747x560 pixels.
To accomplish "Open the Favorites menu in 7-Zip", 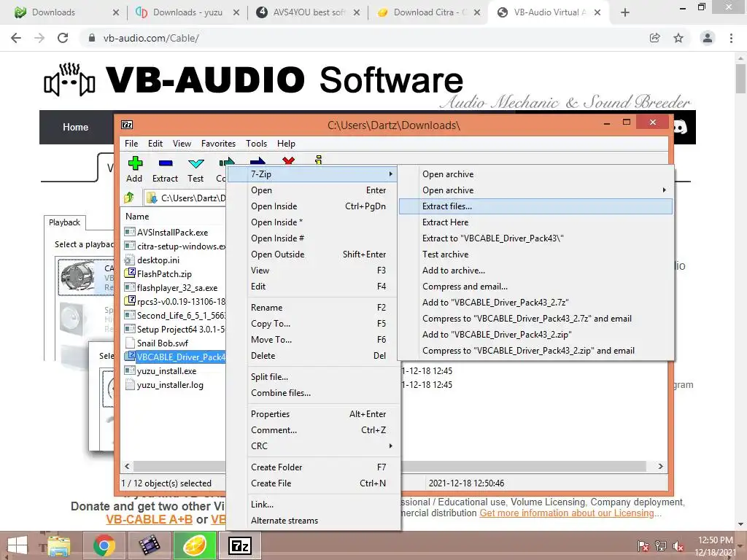I will [218, 144].
